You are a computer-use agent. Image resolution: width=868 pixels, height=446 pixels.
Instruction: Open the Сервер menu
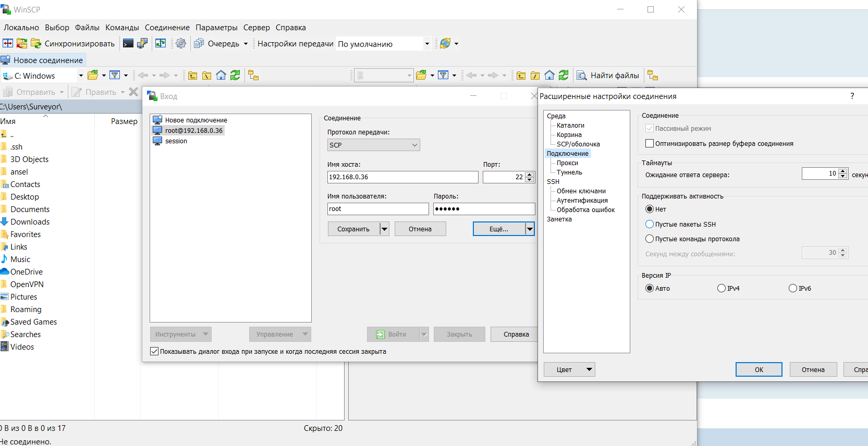click(x=256, y=28)
